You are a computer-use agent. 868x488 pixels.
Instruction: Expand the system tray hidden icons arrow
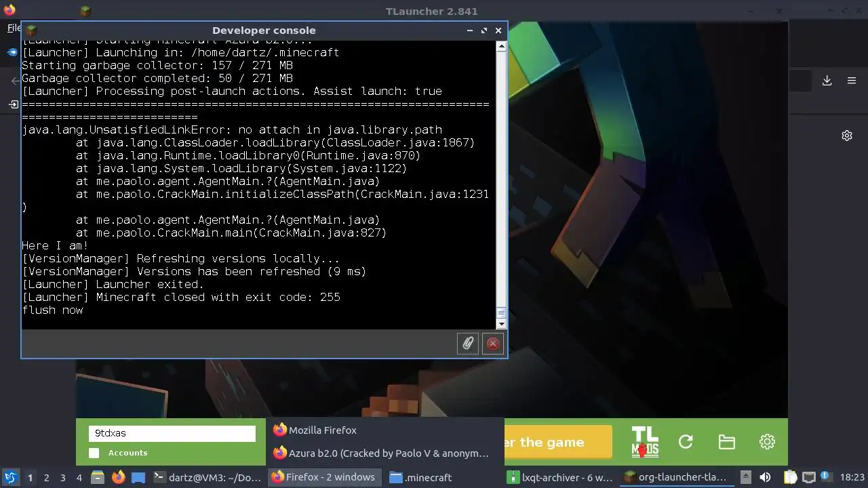tap(745, 477)
